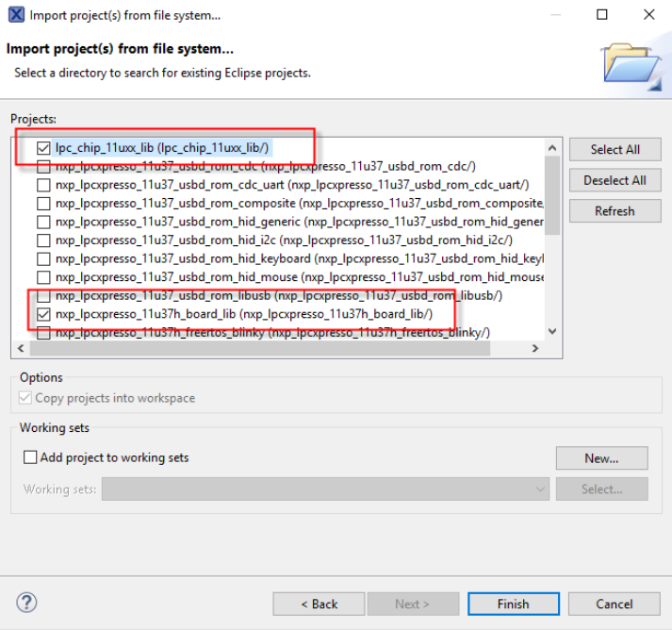Go back with the < Back button
This screenshot has width=672, height=630.
pyautogui.click(x=319, y=604)
